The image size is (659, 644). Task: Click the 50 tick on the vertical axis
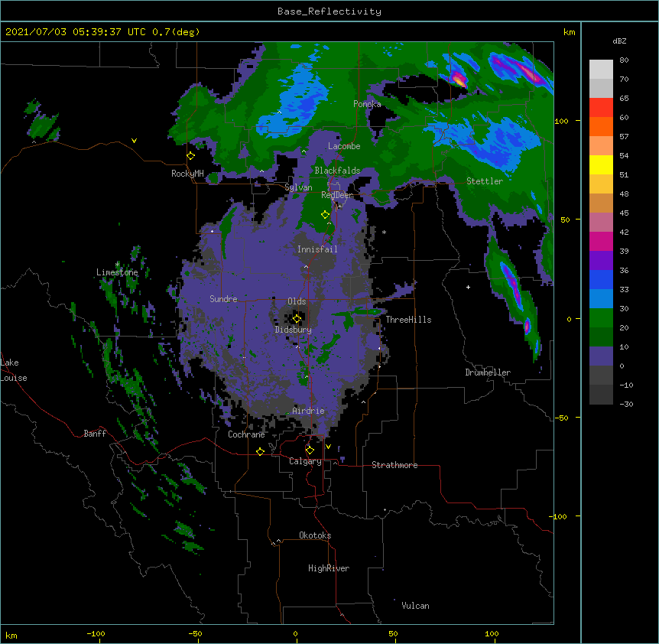coord(565,220)
